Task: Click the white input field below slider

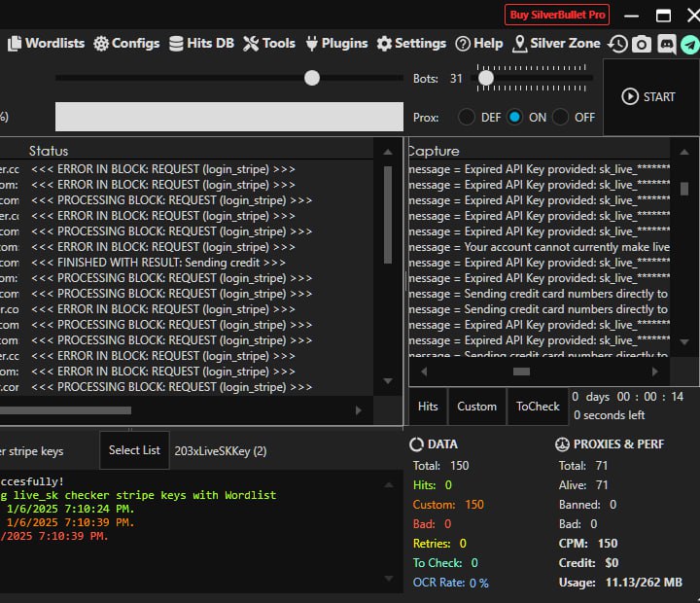Action: (x=228, y=117)
